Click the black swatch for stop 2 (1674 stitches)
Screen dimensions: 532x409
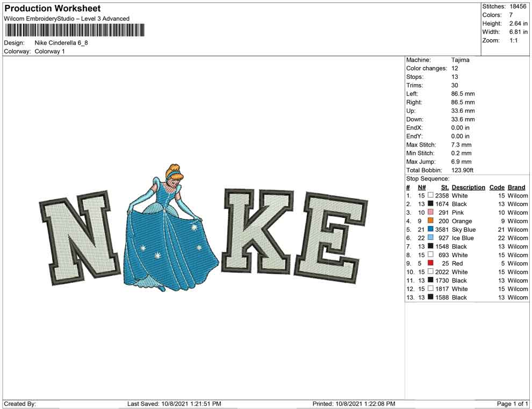(x=430, y=203)
